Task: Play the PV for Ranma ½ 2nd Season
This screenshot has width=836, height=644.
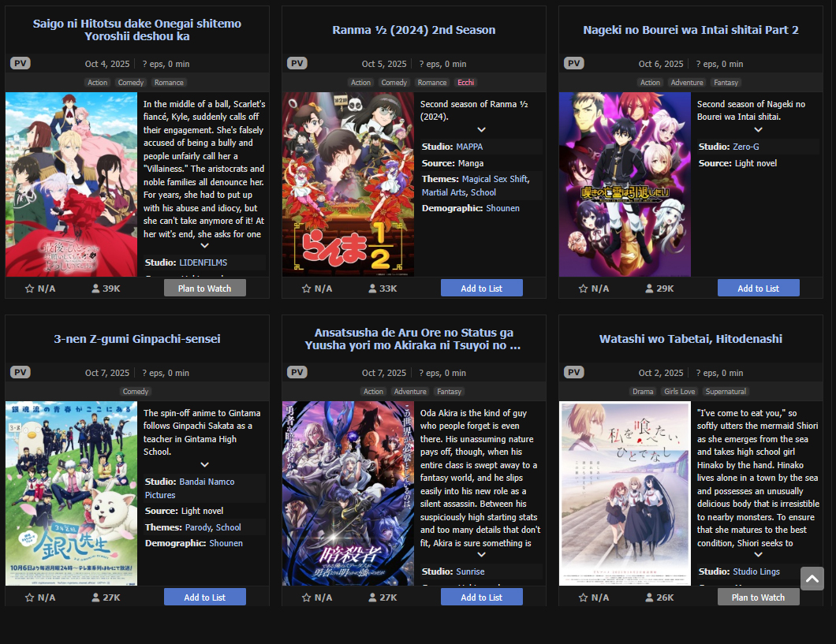Action: (297, 63)
